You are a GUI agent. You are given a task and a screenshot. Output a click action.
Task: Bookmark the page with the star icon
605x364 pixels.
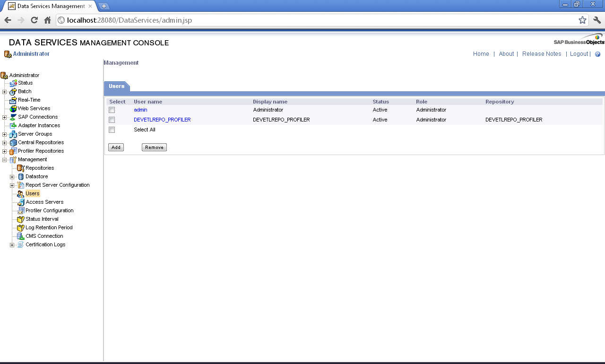582,20
